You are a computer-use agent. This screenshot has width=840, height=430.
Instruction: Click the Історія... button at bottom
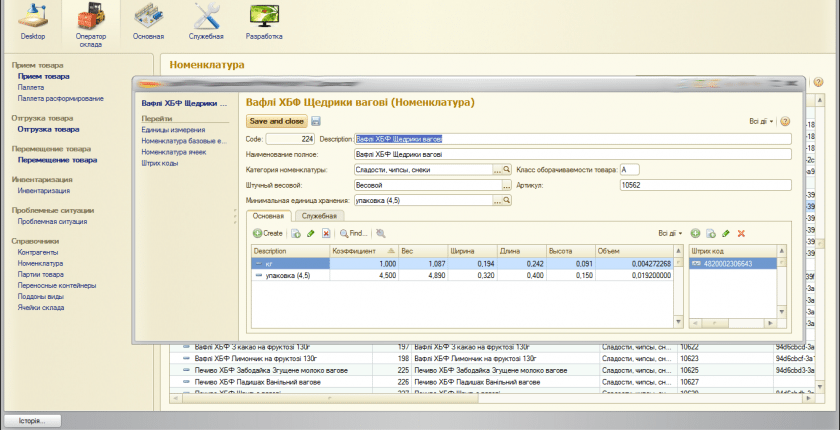point(33,421)
